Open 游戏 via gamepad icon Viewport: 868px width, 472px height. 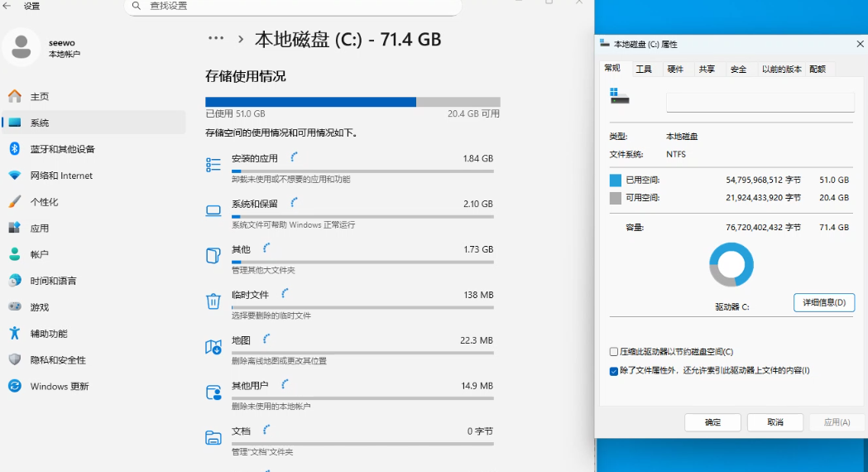[15, 306]
